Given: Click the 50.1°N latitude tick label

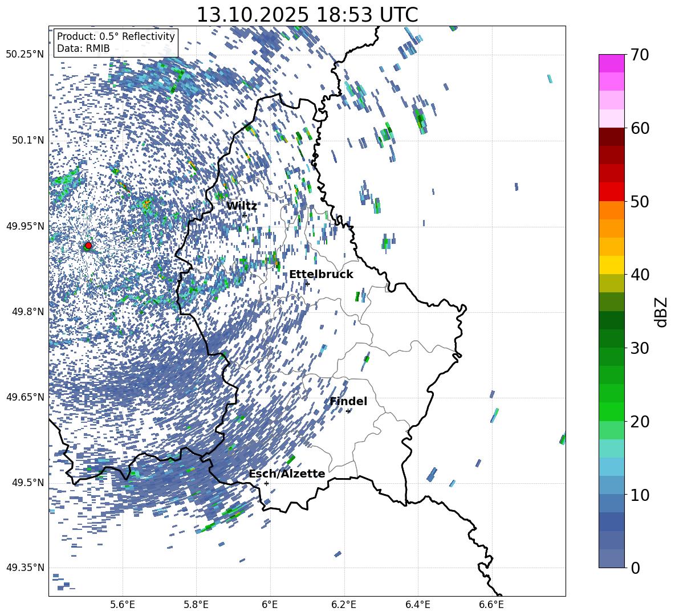Looking at the screenshot, I should pyautogui.click(x=27, y=141).
